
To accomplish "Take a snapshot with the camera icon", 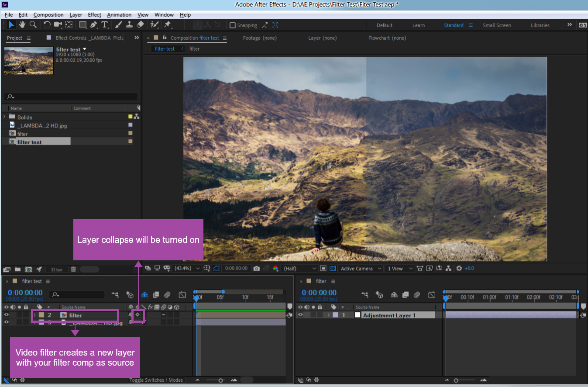I will pyautogui.click(x=257, y=269).
